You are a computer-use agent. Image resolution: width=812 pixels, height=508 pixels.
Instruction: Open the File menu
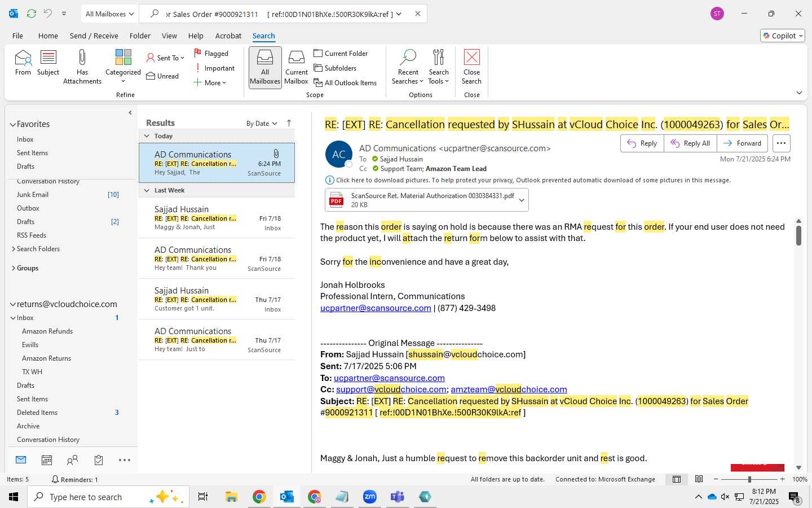pyautogui.click(x=17, y=36)
